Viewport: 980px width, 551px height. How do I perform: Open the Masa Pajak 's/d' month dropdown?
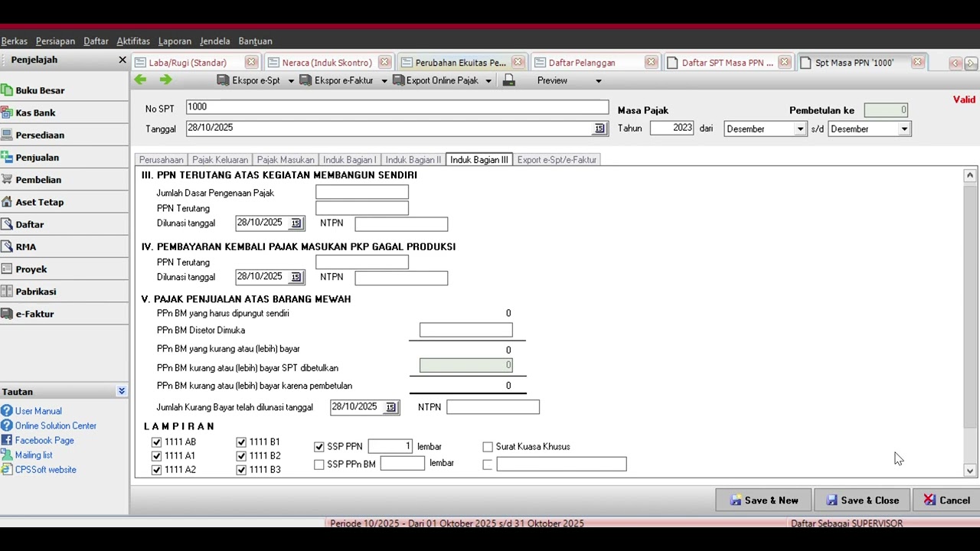click(904, 129)
